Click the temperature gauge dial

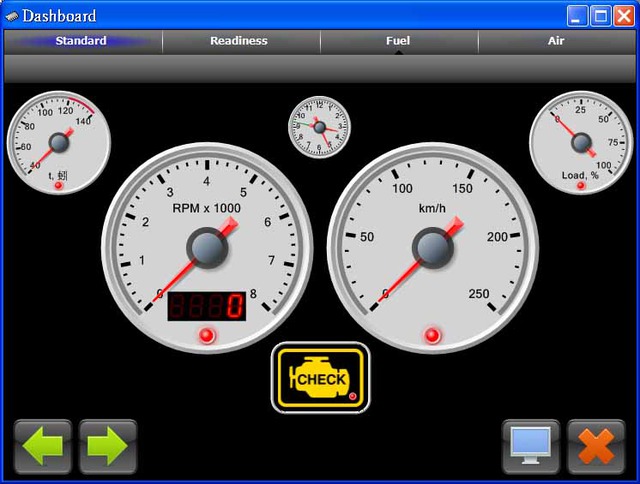click(x=59, y=142)
